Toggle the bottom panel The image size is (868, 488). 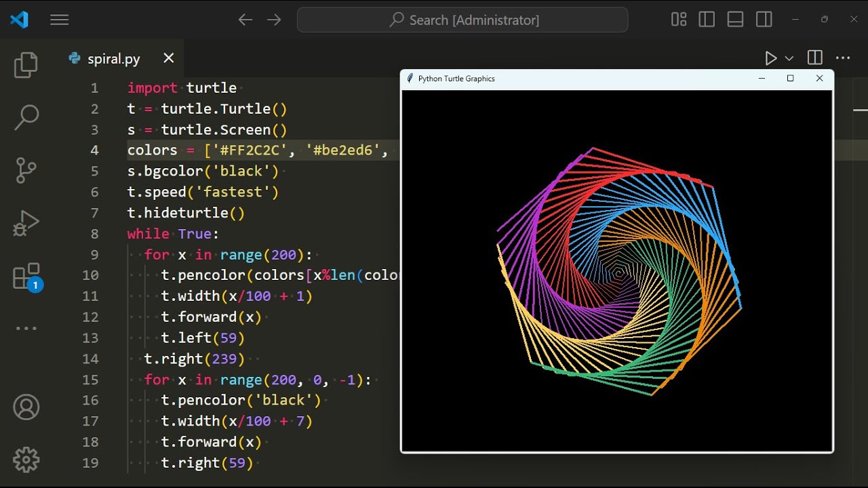coord(736,20)
